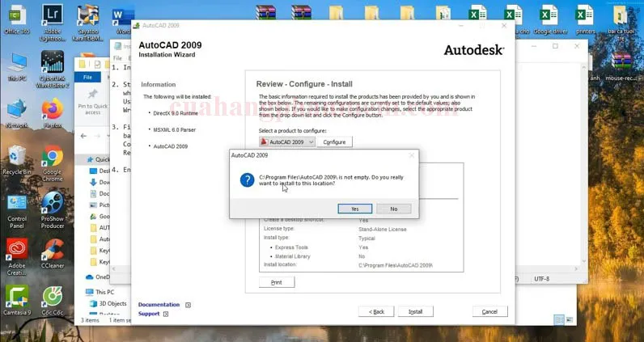Screen dimensions: 644x342
Task: Go Back in the installation wizard
Action: click(376, 311)
